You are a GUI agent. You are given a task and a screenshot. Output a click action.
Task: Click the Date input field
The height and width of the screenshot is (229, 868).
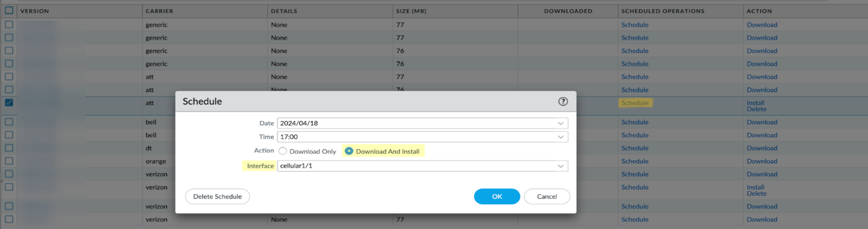tap(416, 123)
